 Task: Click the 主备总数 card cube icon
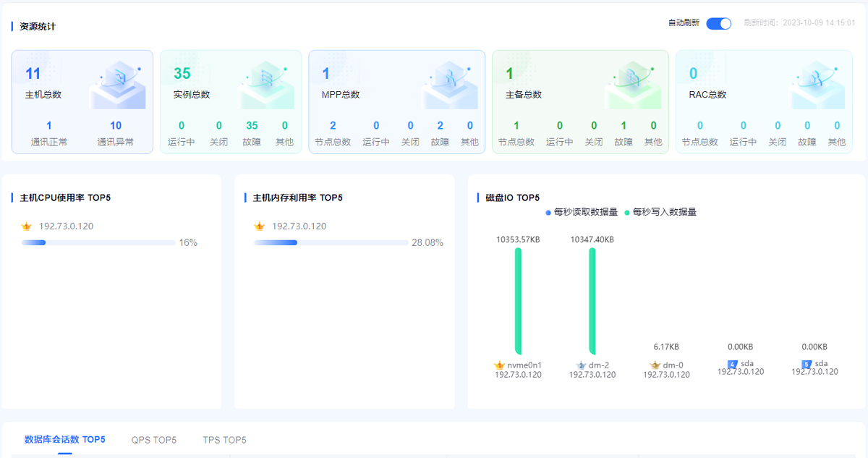tap(634, 84)
